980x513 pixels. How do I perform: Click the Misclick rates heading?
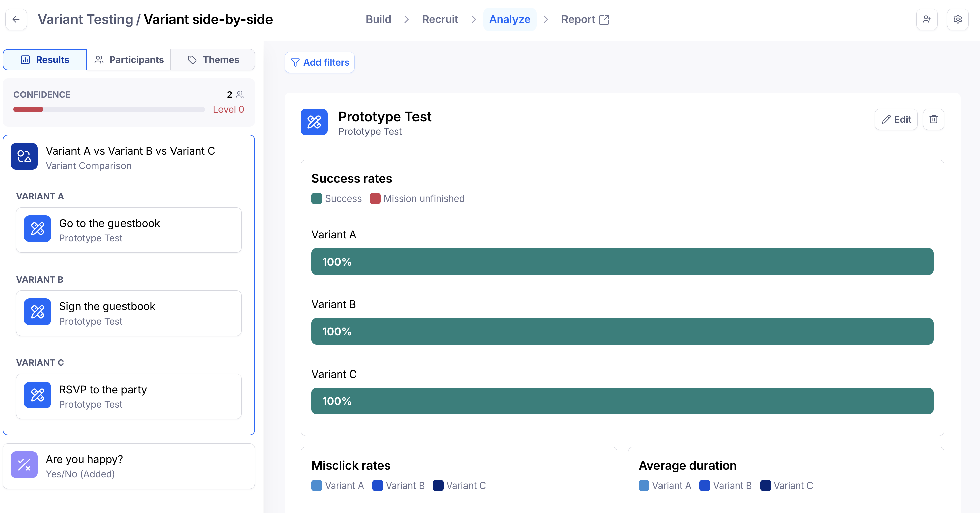click(x=351, y=465)
